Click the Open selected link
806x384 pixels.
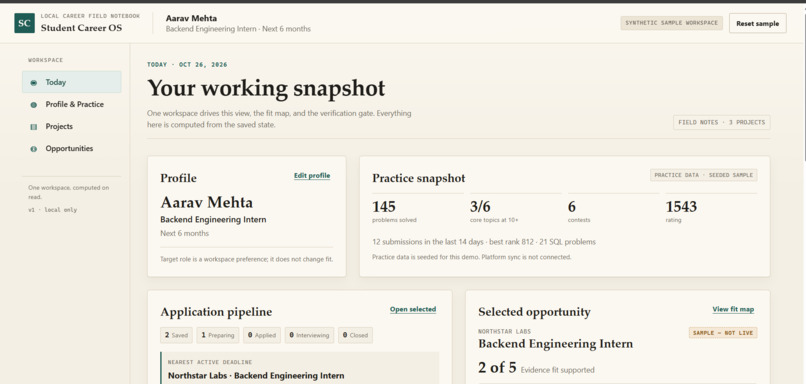pos(413,309)
